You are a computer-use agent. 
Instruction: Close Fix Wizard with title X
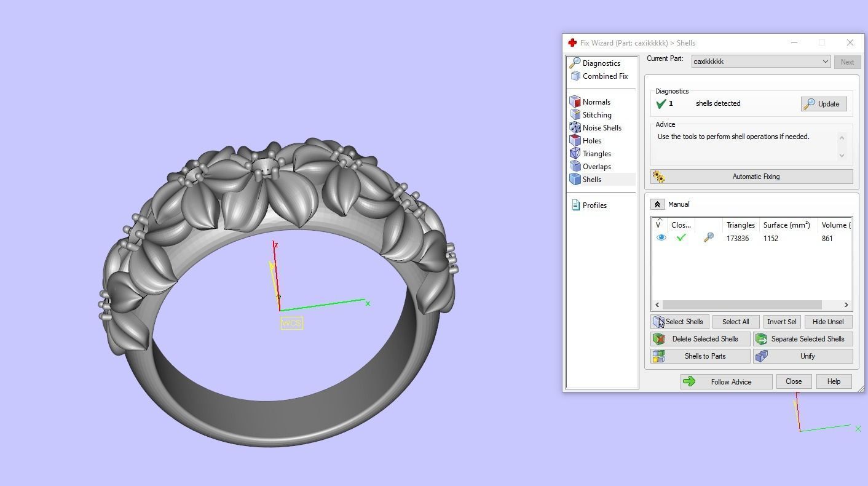[x=850, y=43]
